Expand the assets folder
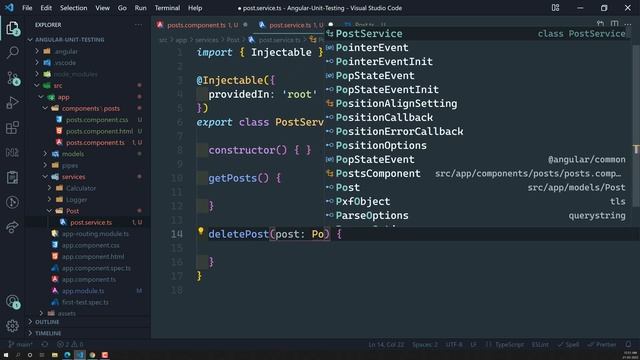The height and width of the screenshot is (360, 640). (x=41, y=313)
